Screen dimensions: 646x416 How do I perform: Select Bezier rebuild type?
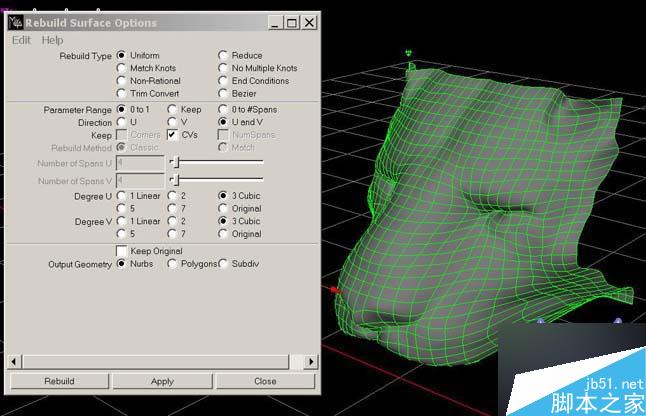click(x=223, y=93)
